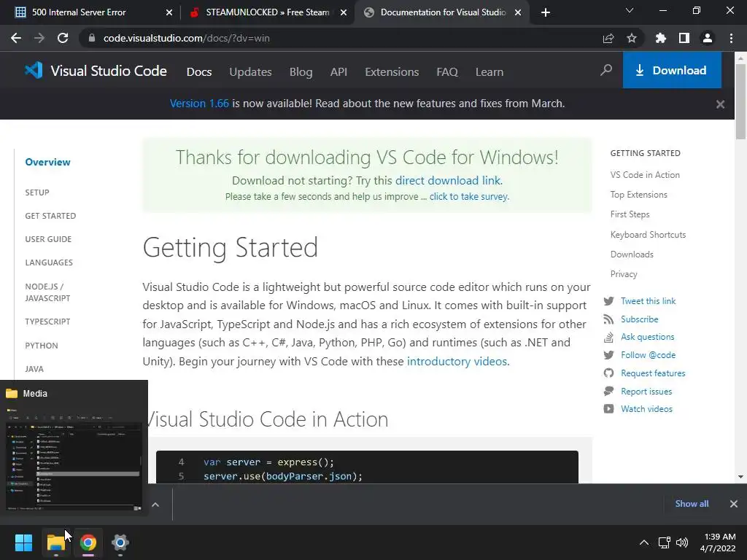
Task: Open the Docs nav item
Action: [199, 72]
